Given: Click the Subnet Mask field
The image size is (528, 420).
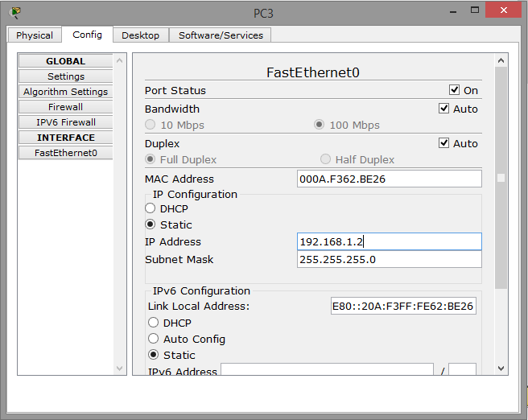Looking at the screenshot, I should pyautogui.click(x=390, y=259).
